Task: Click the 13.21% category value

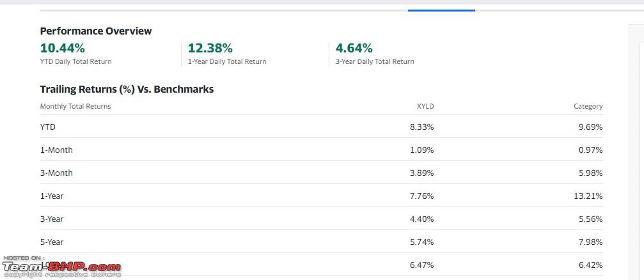Action: point(588,196)
